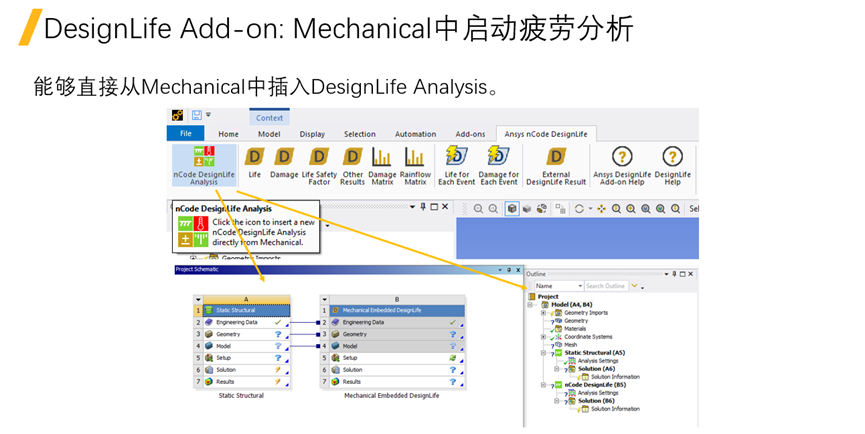Click the Search Outline field
The image size is (865, 434).
tap(606, 286)
